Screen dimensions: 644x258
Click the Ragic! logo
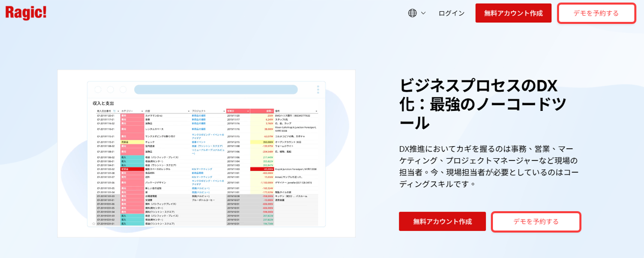(26, 12)
